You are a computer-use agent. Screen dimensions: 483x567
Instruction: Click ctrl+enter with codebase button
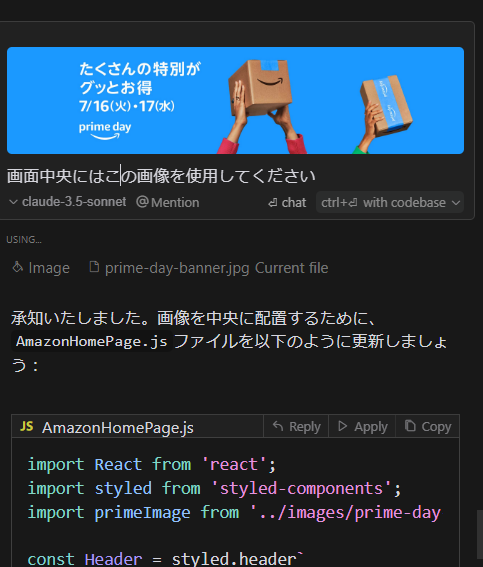pos(390,202)
